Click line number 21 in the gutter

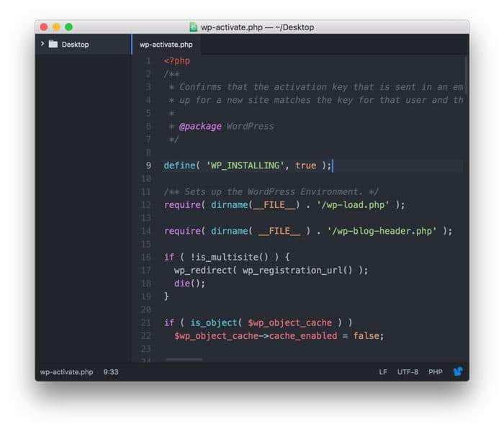pos(146,323)
